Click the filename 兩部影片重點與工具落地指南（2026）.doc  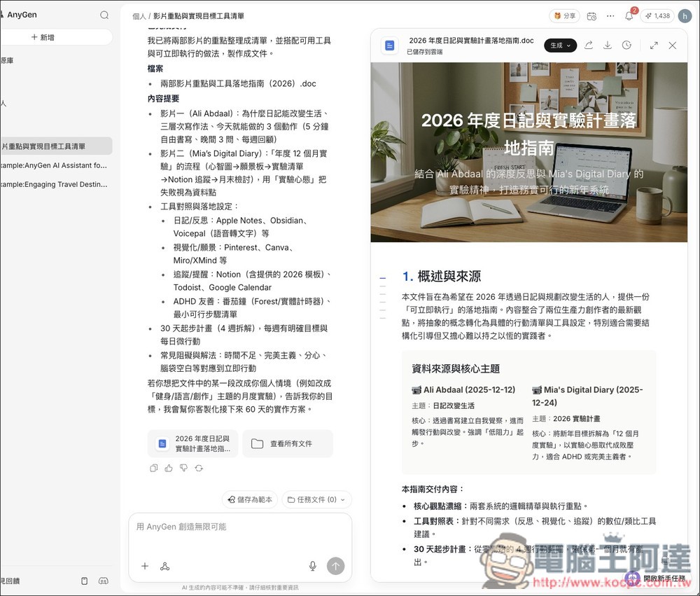tap(238, 83)
